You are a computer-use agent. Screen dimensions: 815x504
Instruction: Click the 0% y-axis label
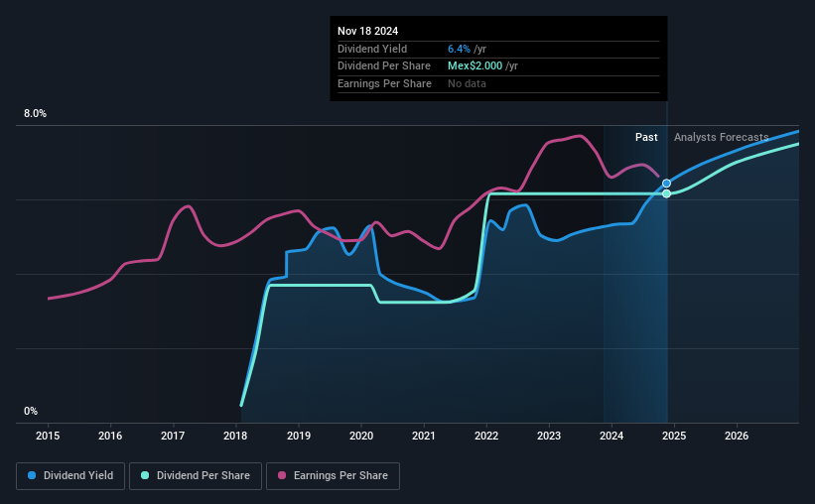point(31,412)
